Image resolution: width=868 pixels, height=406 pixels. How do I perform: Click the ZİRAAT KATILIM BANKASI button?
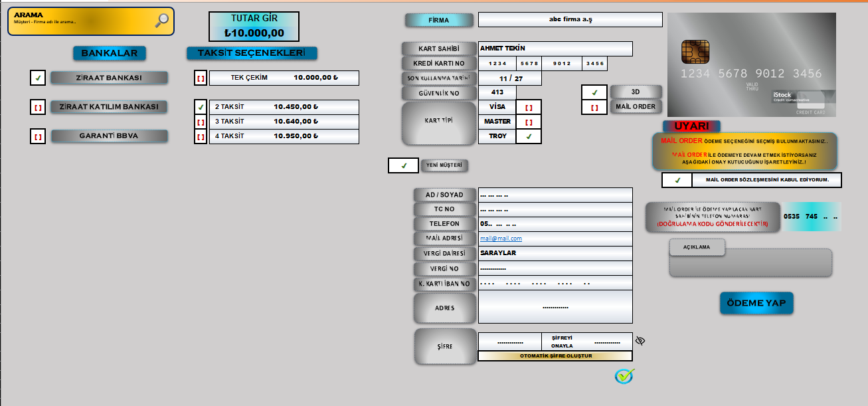pyautogui.click(x=109, y=107)
